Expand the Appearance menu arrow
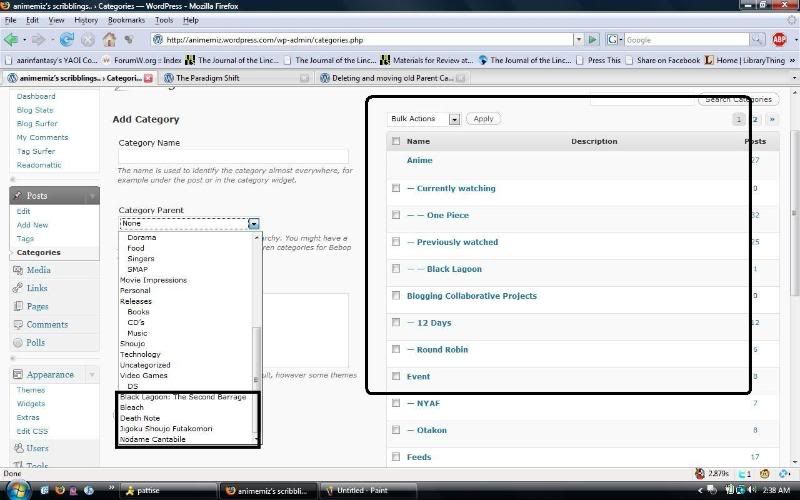Screen dimensions: 800x500 point(92,375)
